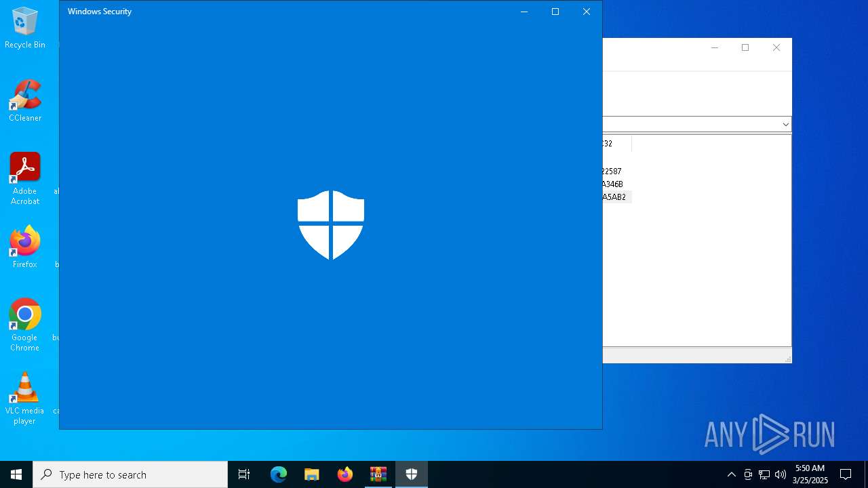Maximize the background window
This screenshot has width=868, height=488.
click(x=745, y=47)
